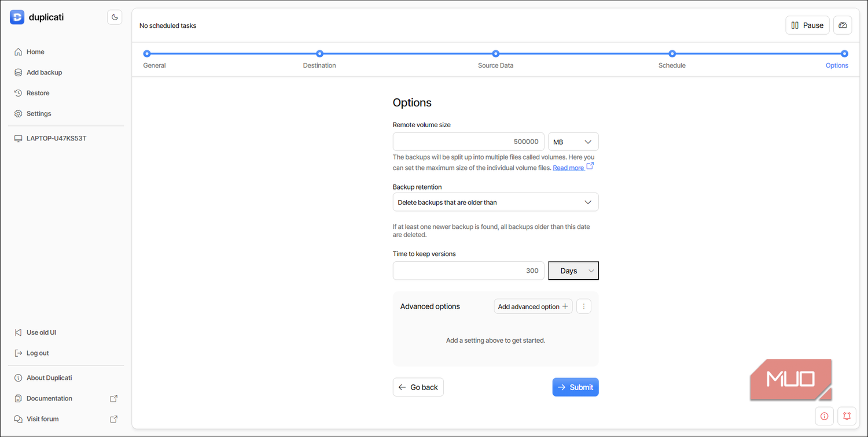Click the Duplicati logo icon
The width and height of the screenshot is (868, 437).
17,17
